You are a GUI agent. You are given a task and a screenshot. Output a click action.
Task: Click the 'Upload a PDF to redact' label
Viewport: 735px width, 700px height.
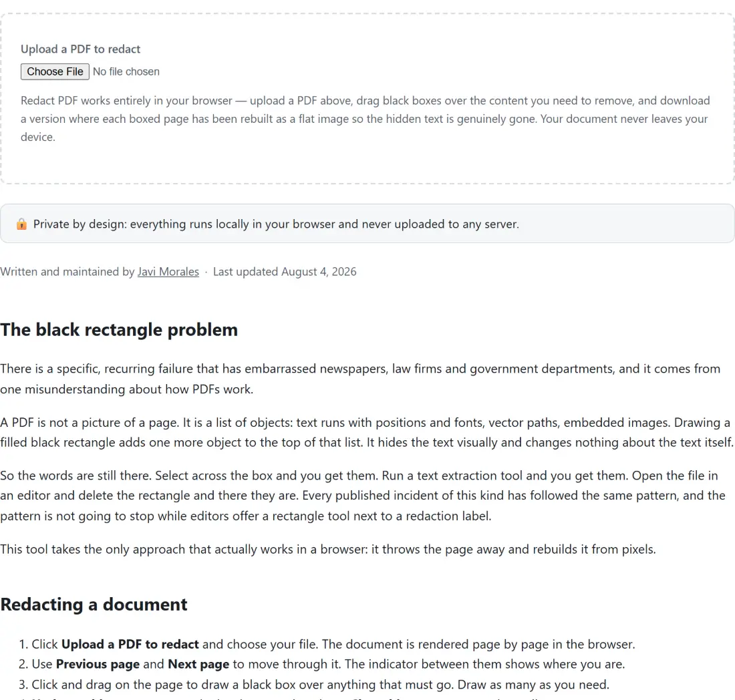coord(80,49)
